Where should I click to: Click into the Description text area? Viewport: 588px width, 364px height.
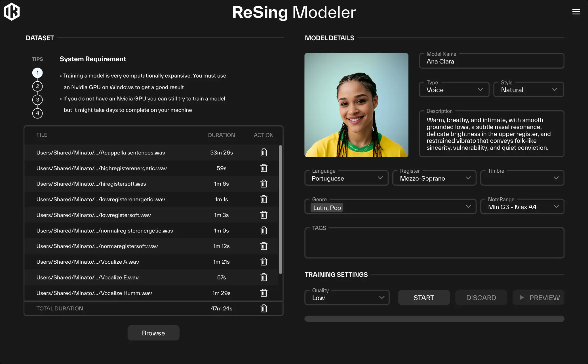point(492,134)
